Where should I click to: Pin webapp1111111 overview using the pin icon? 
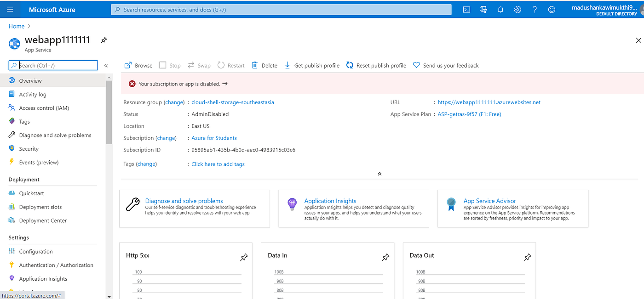click(103, 40)
